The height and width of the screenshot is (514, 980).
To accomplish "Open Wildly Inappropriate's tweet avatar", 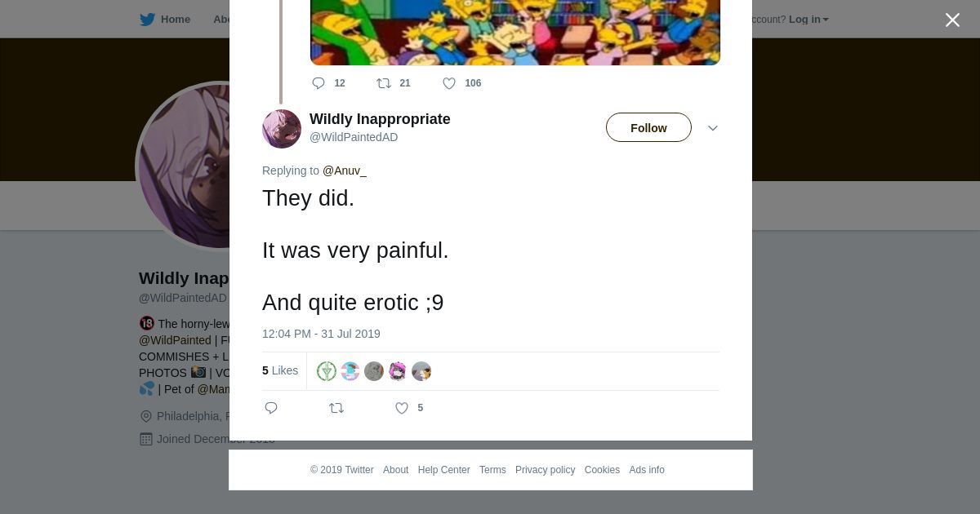I will point(282,129).
